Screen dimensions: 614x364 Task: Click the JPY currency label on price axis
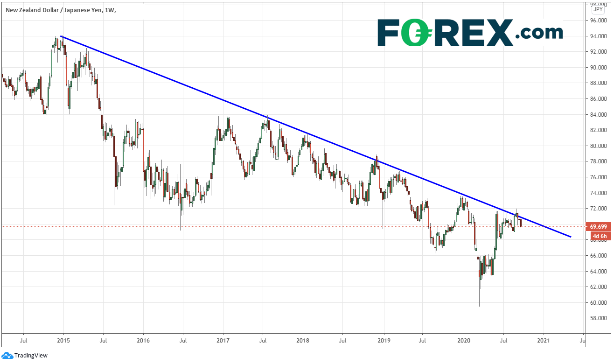tap(598, 9)
